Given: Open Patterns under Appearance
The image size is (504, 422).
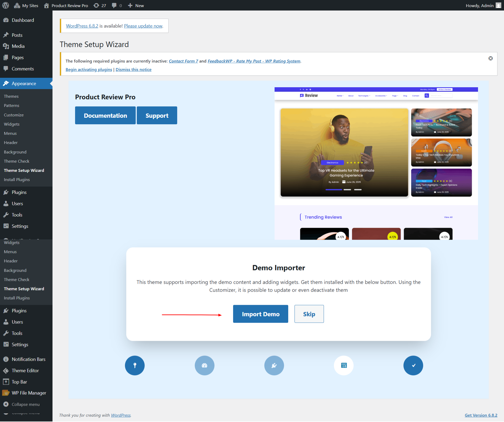Looking at the screenshot, I should [x=12, y=105].
